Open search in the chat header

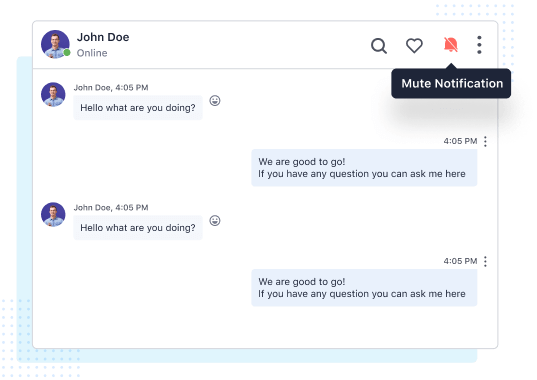point(379,46)
